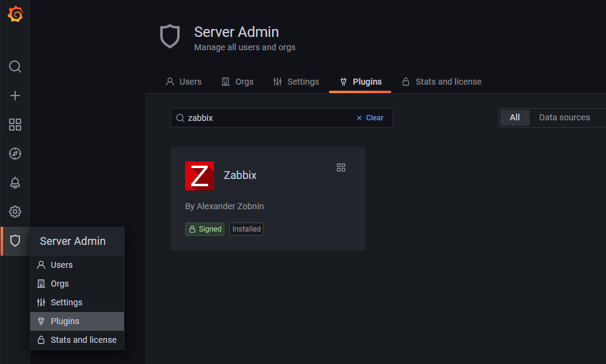This screenshot has width=606, height=364.
Task: Click the Signed badge on Zabbix card
Action: (x=205, y=229)
